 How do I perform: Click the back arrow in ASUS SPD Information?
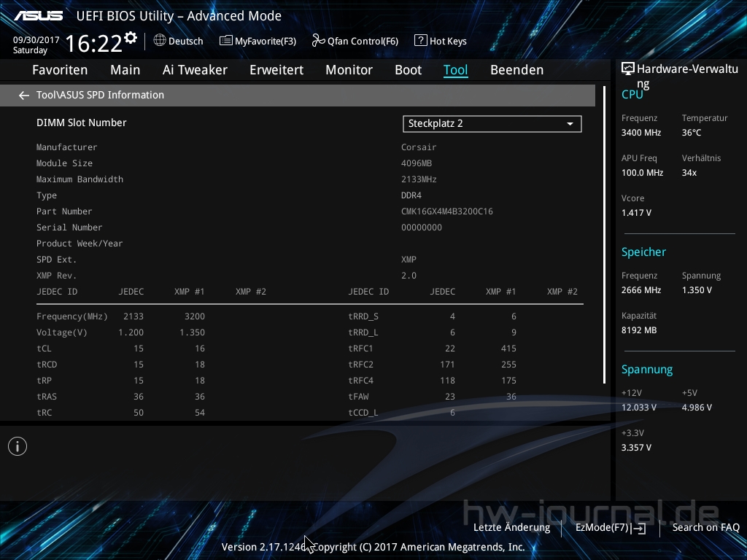tap(24, 96)
